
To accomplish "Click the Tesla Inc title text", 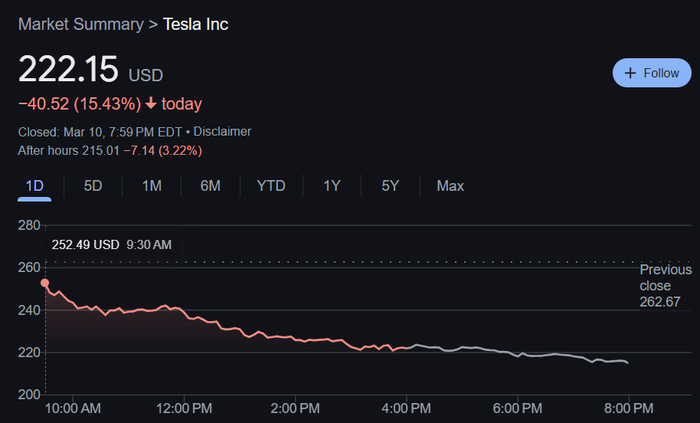I will (x=196, y=23).
